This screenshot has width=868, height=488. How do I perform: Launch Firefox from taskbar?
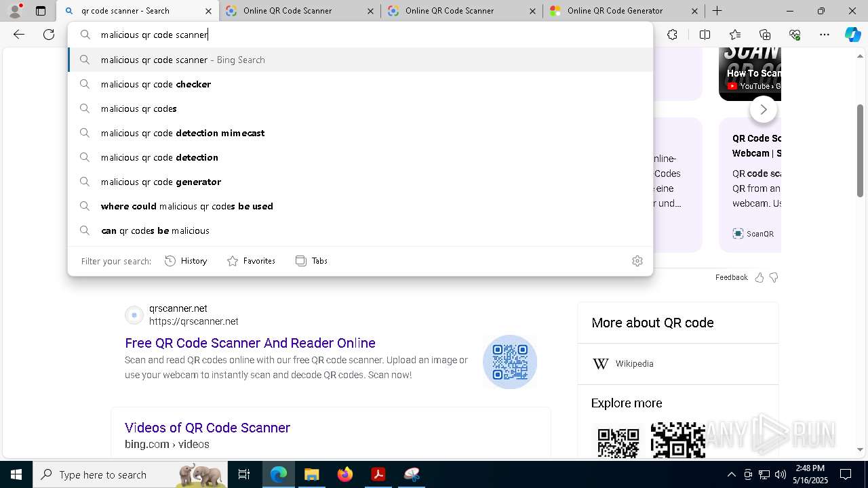[344, 474]
